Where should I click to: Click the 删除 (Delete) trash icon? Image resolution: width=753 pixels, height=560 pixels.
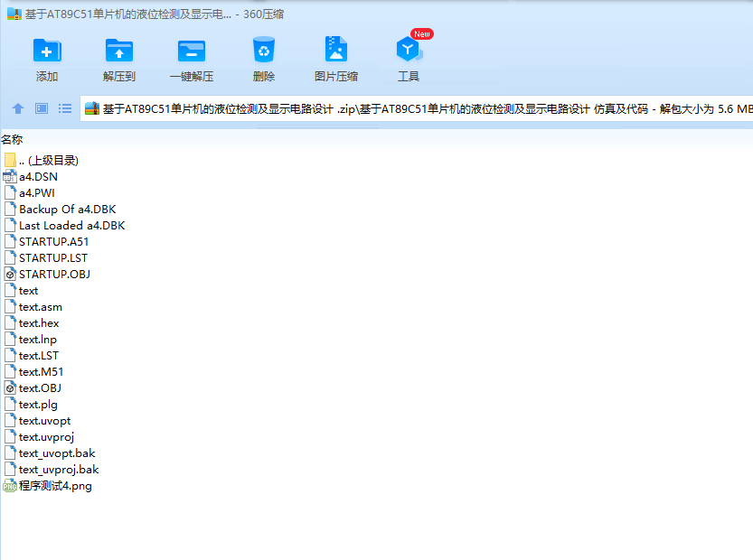(264, 50)
